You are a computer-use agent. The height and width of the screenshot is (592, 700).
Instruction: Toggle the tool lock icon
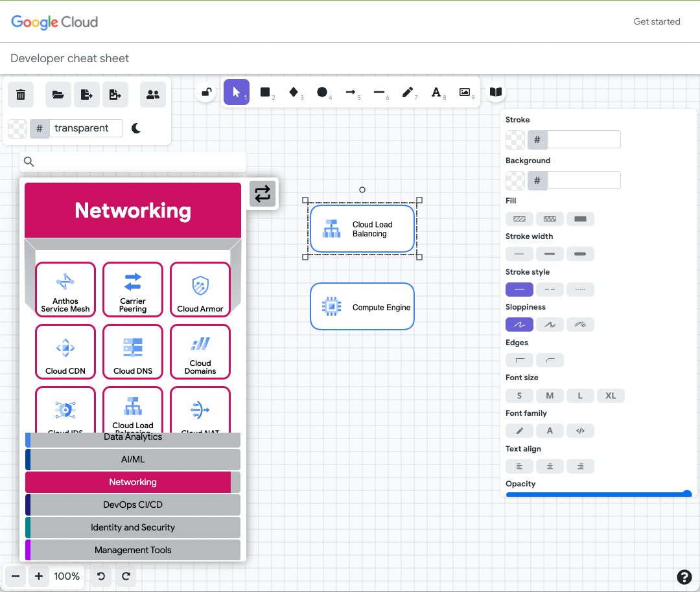pos(206,93)
